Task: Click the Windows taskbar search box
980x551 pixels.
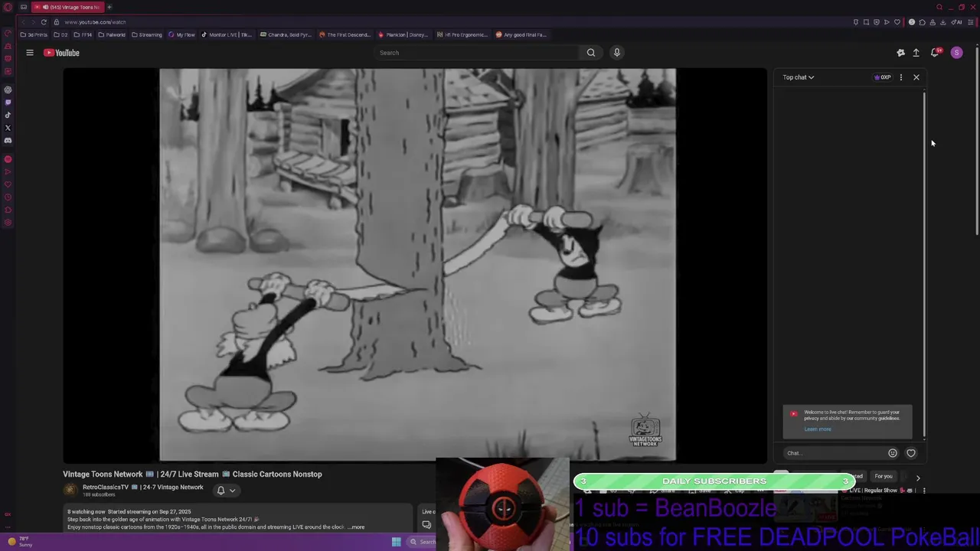Action: coord(423,542)
